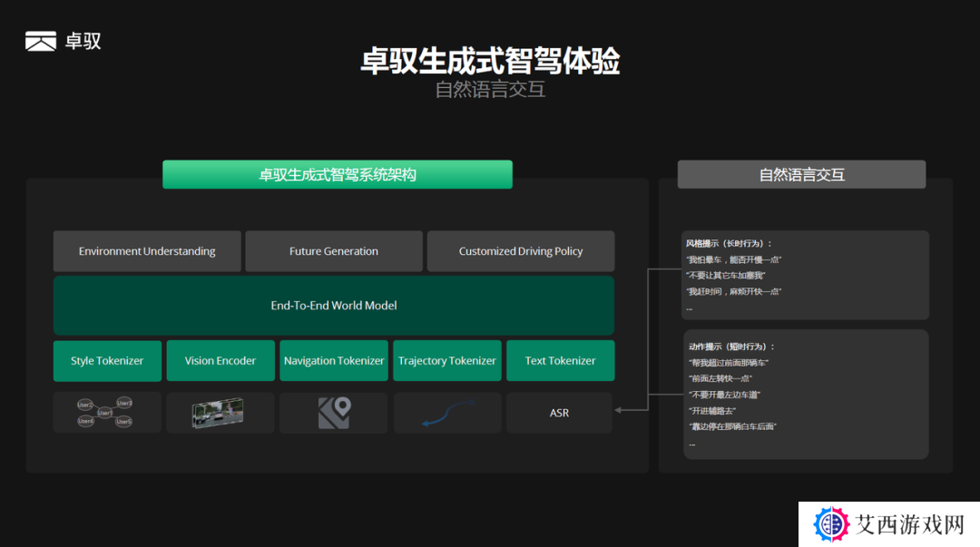Select the Future Generation box

pos(334,251)
